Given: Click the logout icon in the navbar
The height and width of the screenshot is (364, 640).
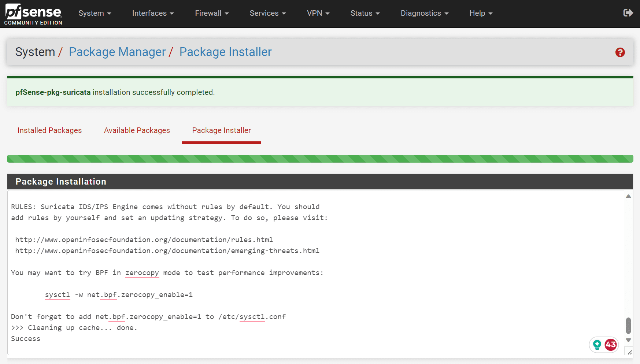Looking at the screenshot, I should click(x=628, y=13).
